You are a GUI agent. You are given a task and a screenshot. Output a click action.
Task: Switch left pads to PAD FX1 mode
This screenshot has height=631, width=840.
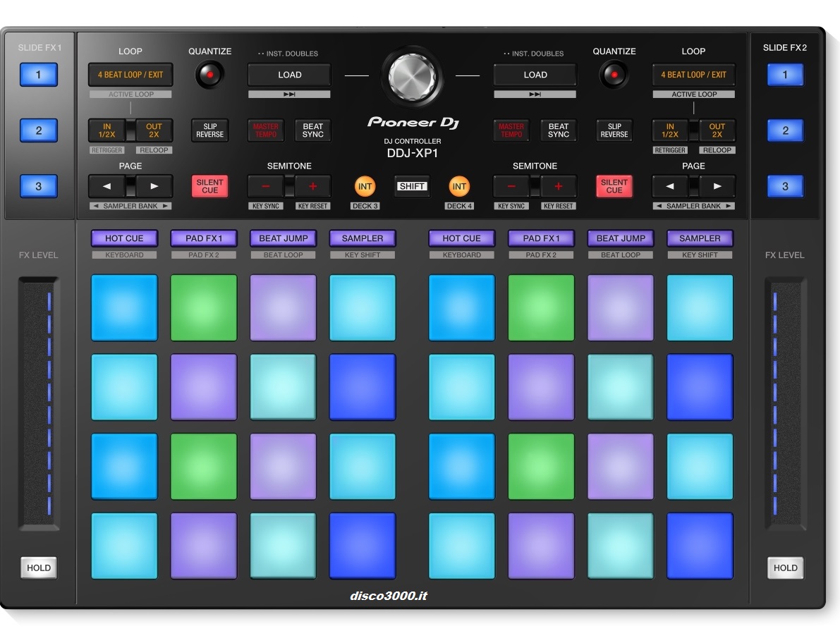click(x=204, y=238)
